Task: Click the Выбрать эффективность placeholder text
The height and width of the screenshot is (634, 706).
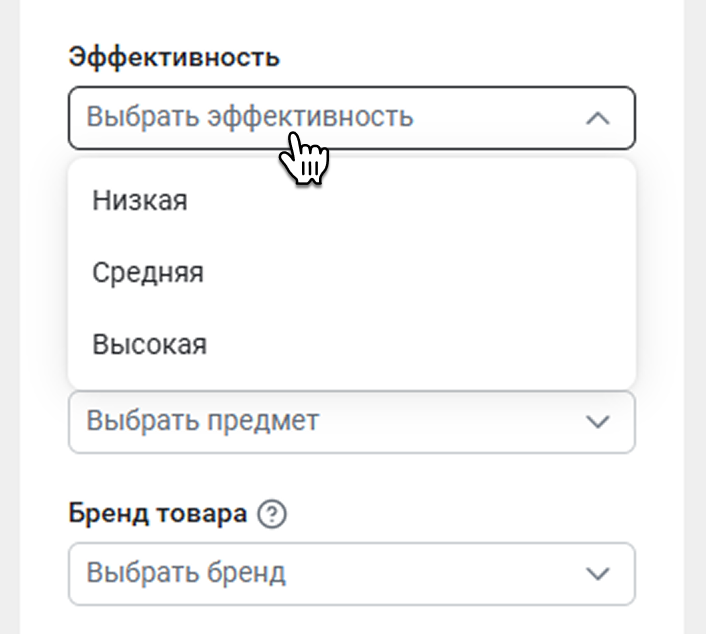Action: click(249, 117)
